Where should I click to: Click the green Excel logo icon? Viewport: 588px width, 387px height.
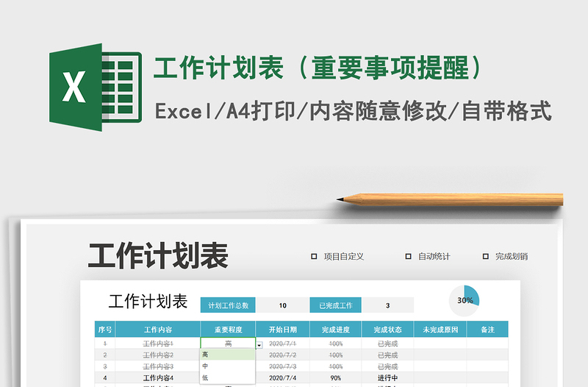[96, 88]
